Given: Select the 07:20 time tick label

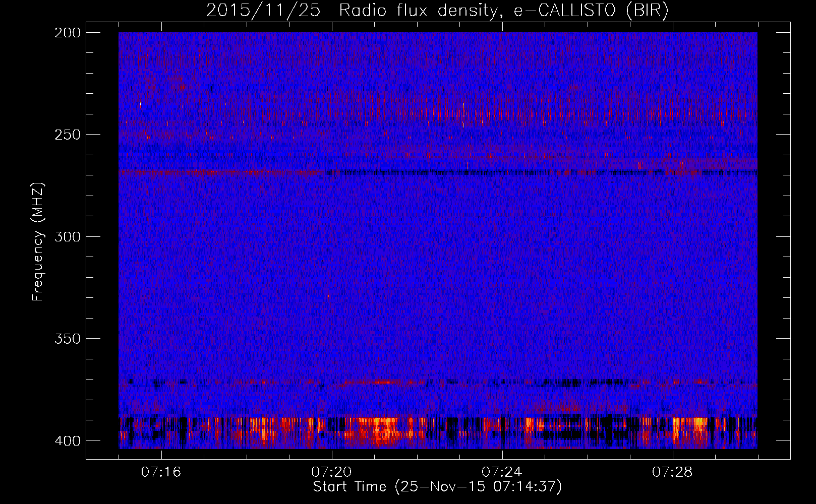Looking at the screenshot, I should point(332,472).
